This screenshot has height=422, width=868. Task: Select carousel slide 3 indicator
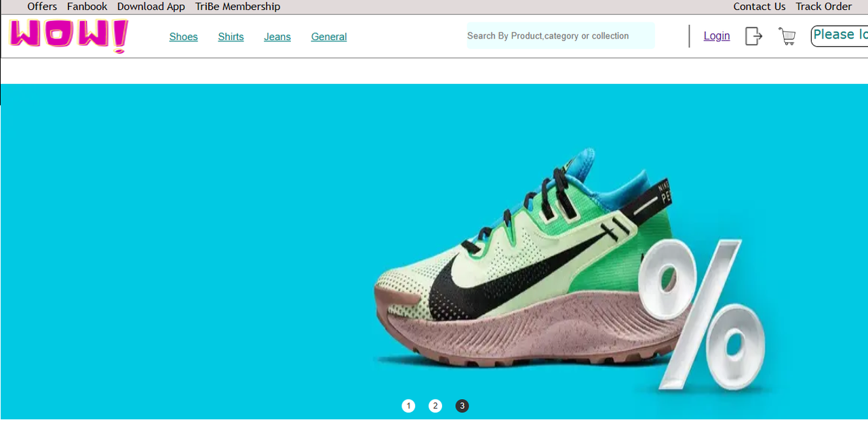[x=462, y=406]
